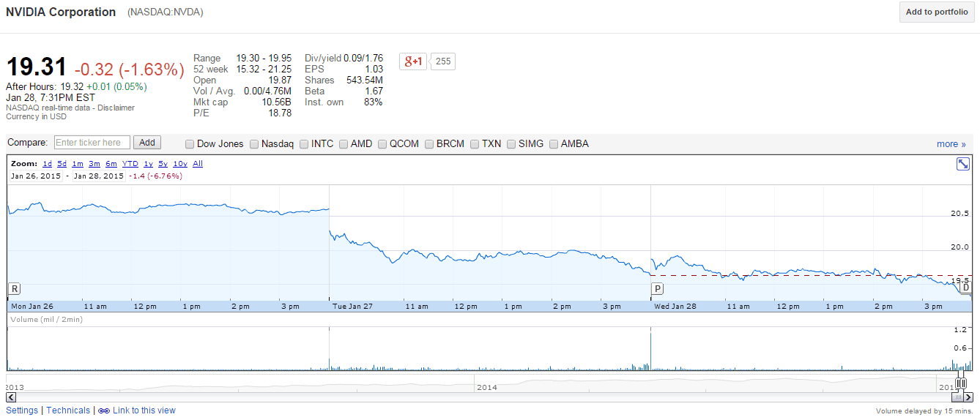This screenshot has height=420, width=980.
Task: Set chart zoom to 1m
Action: click(77, 164)
